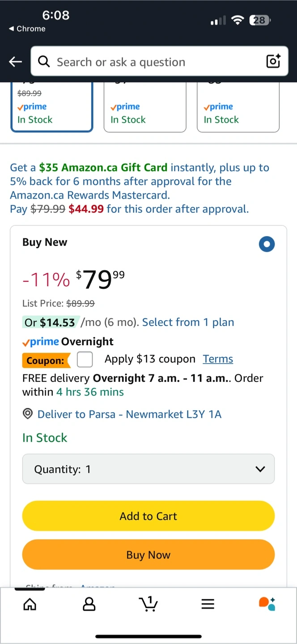The height and width of the screenshot is (644, 297).
Task: Tap the search magnifier icon
Action: tap(44, 61)
